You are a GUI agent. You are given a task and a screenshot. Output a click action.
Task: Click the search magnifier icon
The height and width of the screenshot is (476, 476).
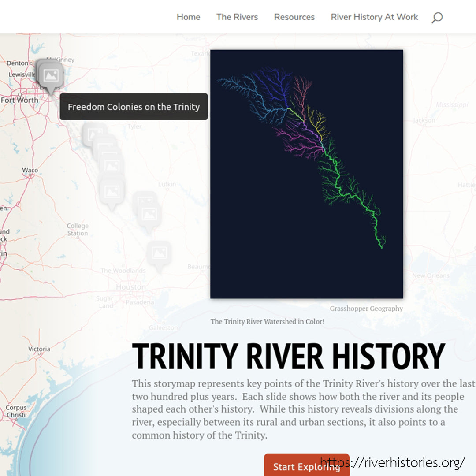(x=437, y=18)
